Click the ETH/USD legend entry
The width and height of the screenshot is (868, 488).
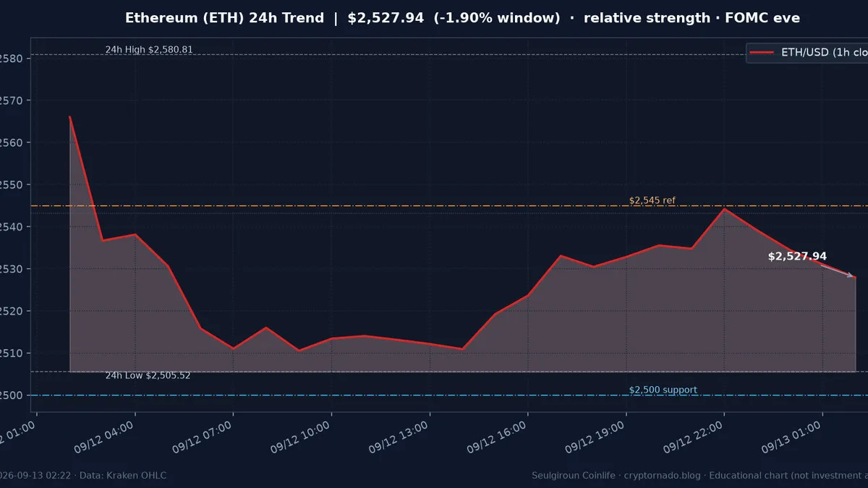(x=807, y=53)
